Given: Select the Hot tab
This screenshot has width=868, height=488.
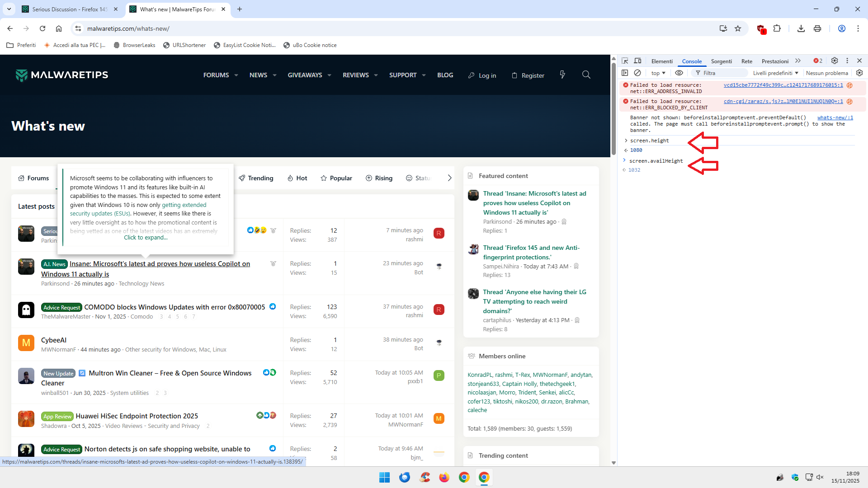Looking at the screenshot, I should [297, 178].
